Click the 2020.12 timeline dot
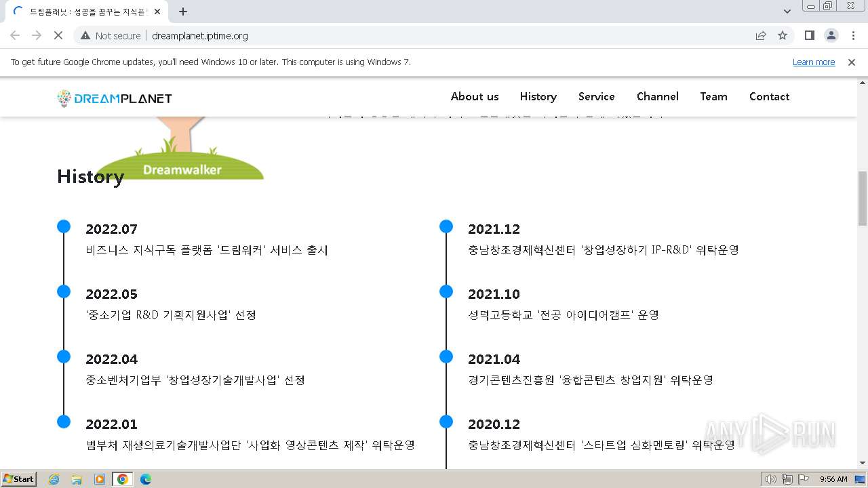This screenshot has height=488, width=868. (446, 422)
